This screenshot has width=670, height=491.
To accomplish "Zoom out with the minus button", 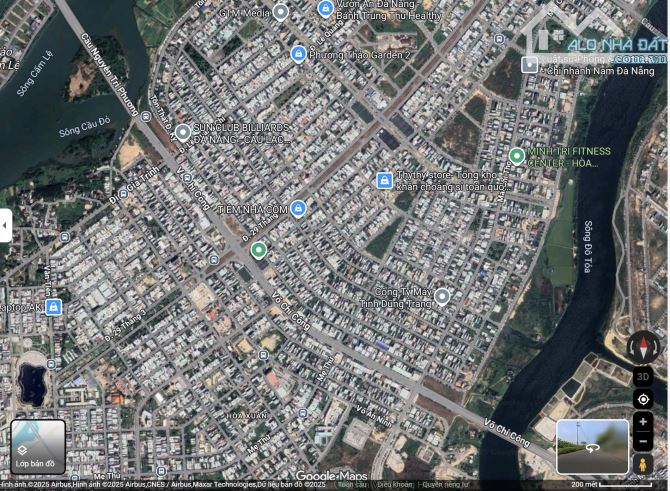I will pyautogui.click(x=643, y=442).
